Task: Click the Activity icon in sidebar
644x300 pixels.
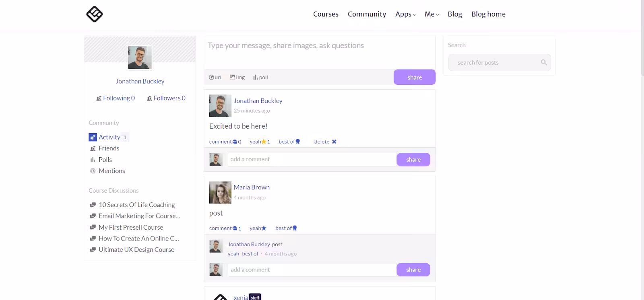Action: tap(93, 137)
